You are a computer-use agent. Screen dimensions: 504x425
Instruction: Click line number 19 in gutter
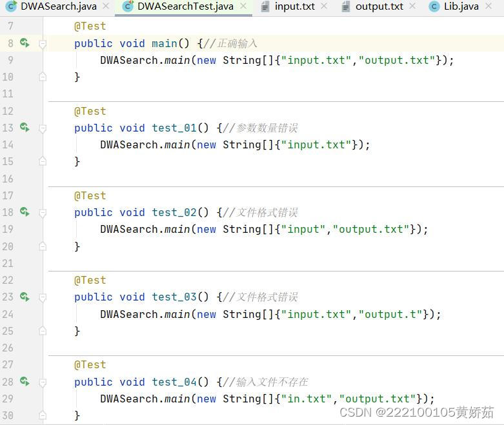coord(8,229)
